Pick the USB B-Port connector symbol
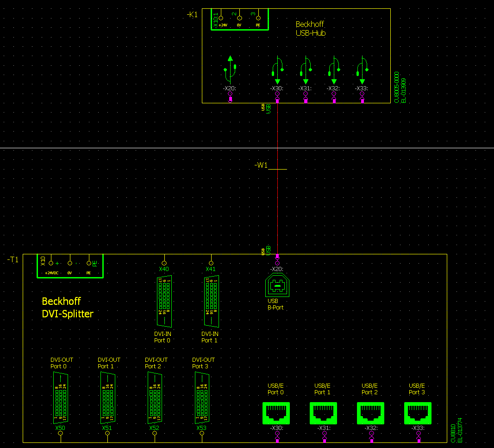Screen dimensions: 494x448 (277, 285)
